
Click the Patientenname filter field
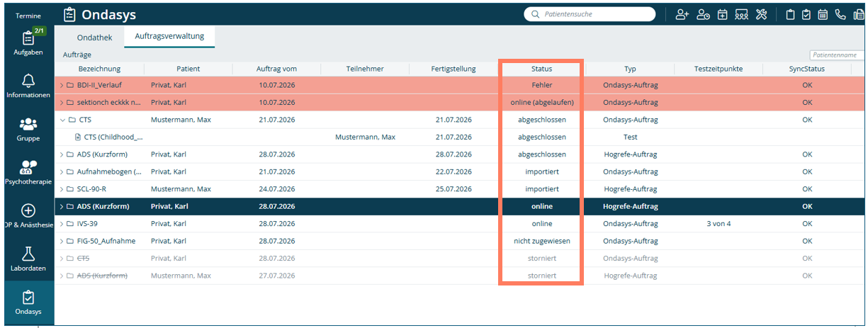tap(836, 55)
